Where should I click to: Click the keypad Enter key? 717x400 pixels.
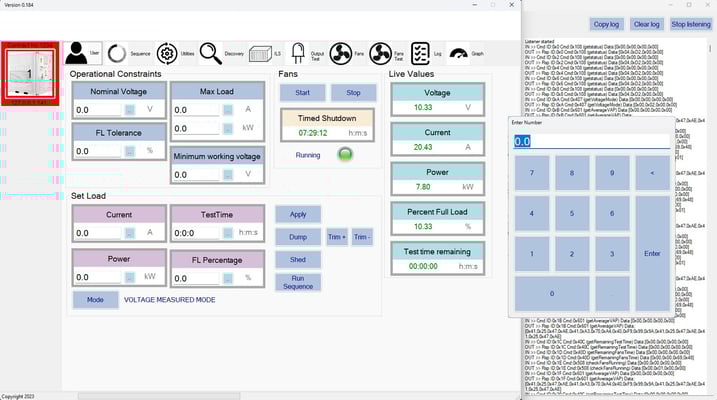click(x=653, y=254)
